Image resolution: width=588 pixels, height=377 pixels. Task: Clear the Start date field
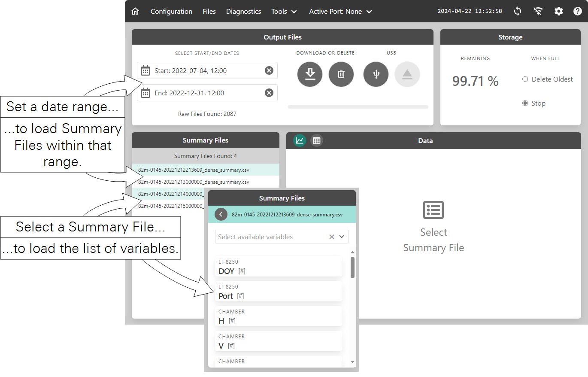click(269, 71)
